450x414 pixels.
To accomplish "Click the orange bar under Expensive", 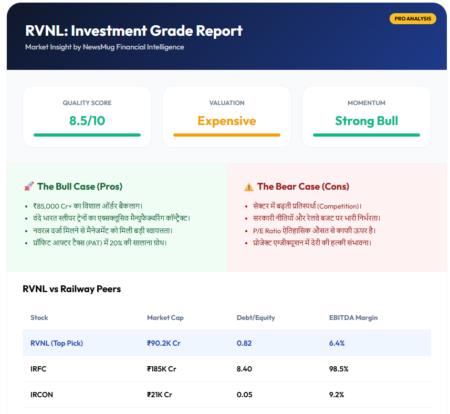I will 227,135.
